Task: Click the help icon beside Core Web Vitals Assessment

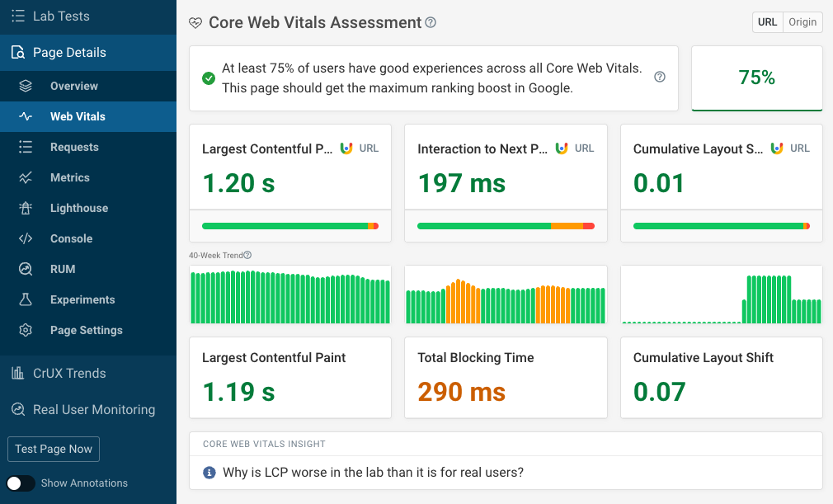Action: [430, 22]
